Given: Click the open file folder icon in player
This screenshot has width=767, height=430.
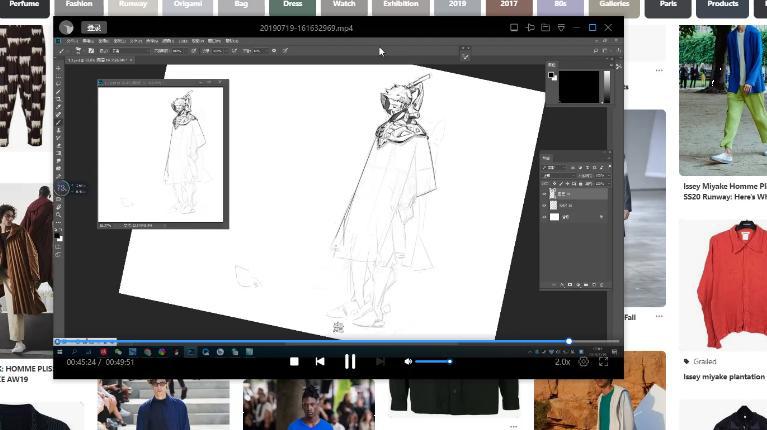Looking at the screenshot, I should (x=545, y=28).
